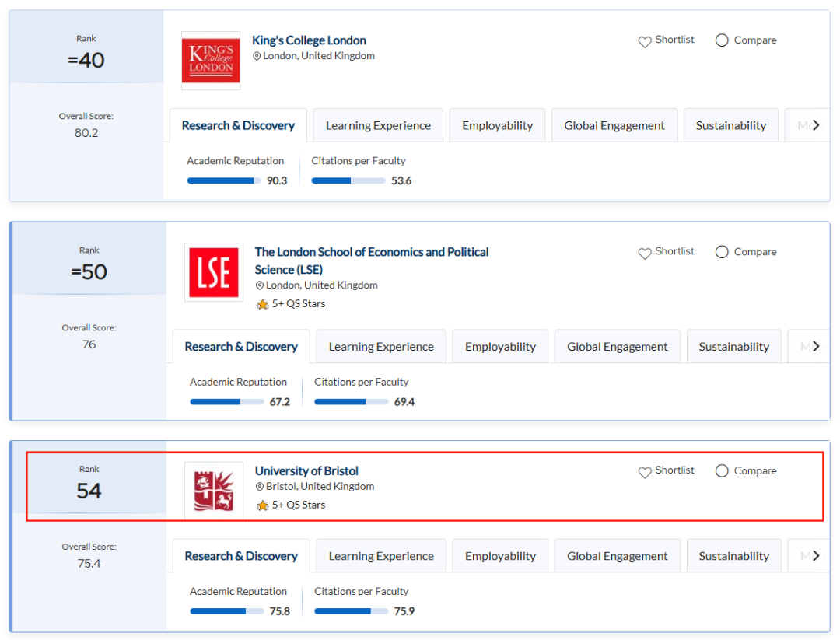Click Shortlist label for University of Bristol
This screenshot has width=840, height=640.
pos(674,470)
